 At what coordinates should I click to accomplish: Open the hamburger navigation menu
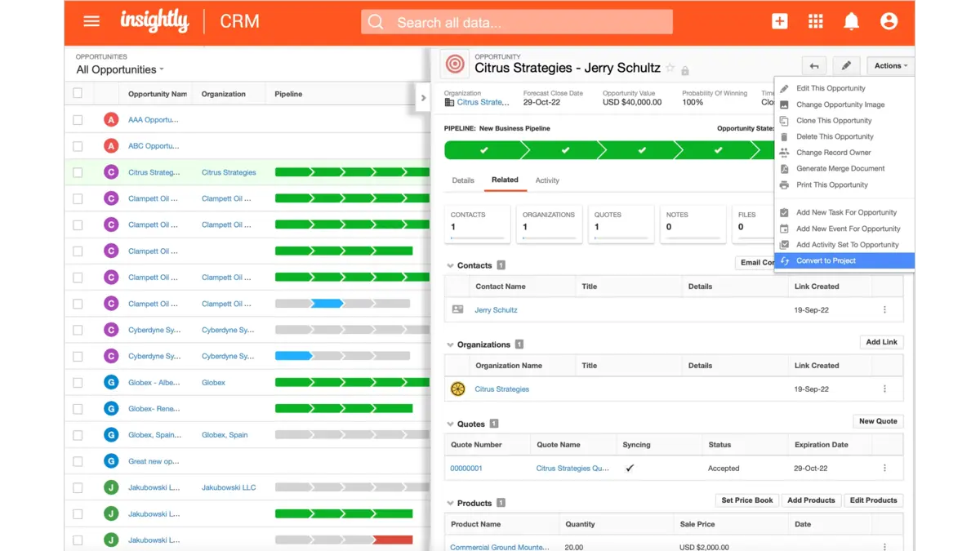91,21
